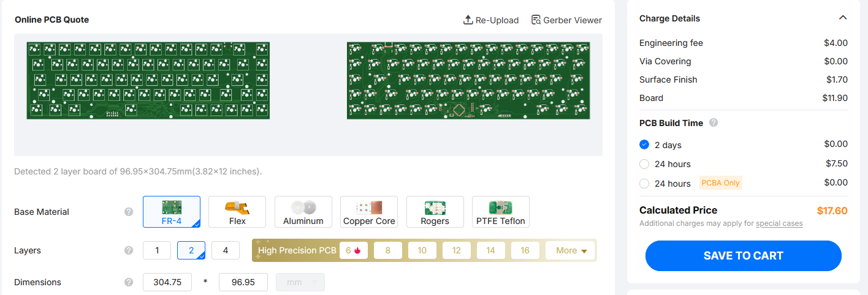This screenshot has width=868, height=295.
Task: Select 6 layer High Precision PCB
Action: click(x=354, y=250)
